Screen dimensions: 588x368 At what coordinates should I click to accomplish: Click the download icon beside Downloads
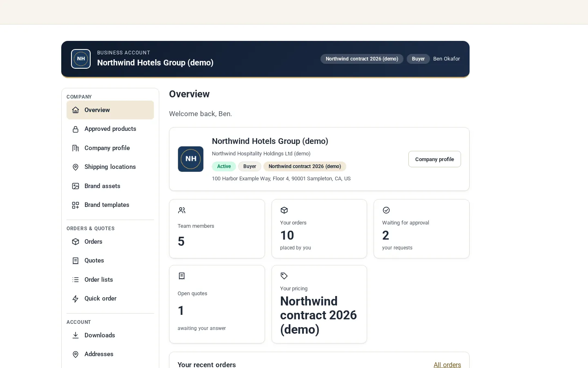click(x=76, y=335)
